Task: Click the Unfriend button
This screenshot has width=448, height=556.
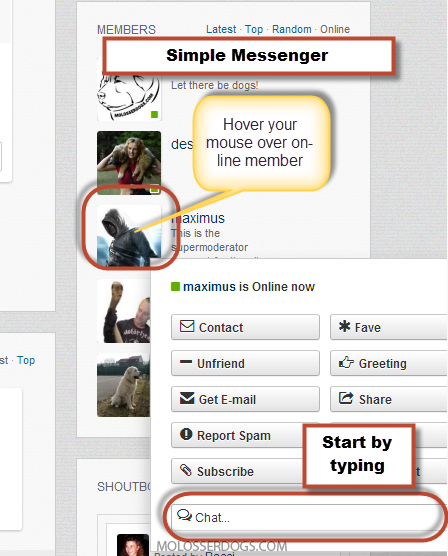Action: (x=245, y=363)
